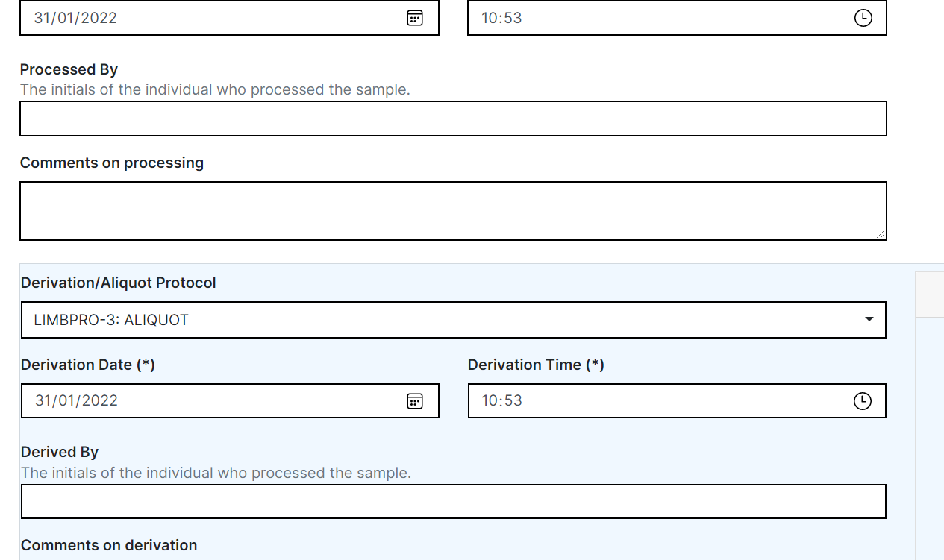Screen dimensions: 944x560
Task: Open the Derivation Date calendar picker icon
Action: [x=415, y=400]
